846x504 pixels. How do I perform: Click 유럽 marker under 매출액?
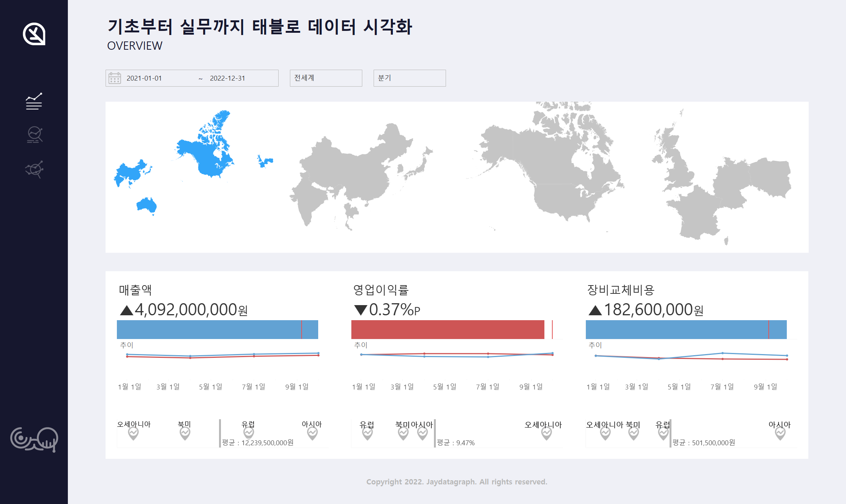pyautogui.click(x=248, y=433)
